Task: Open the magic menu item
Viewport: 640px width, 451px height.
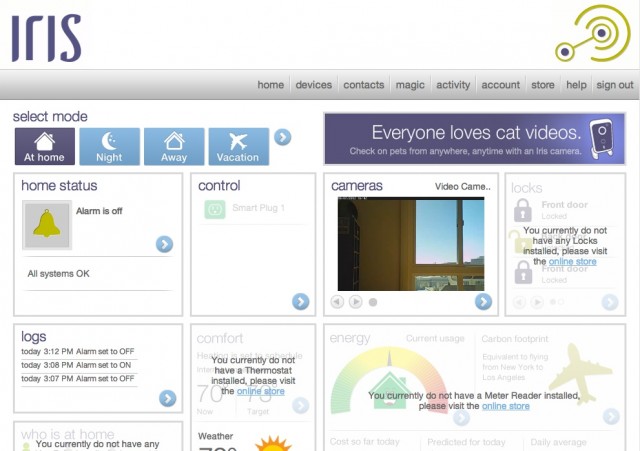Action: [x=410, y=85]
